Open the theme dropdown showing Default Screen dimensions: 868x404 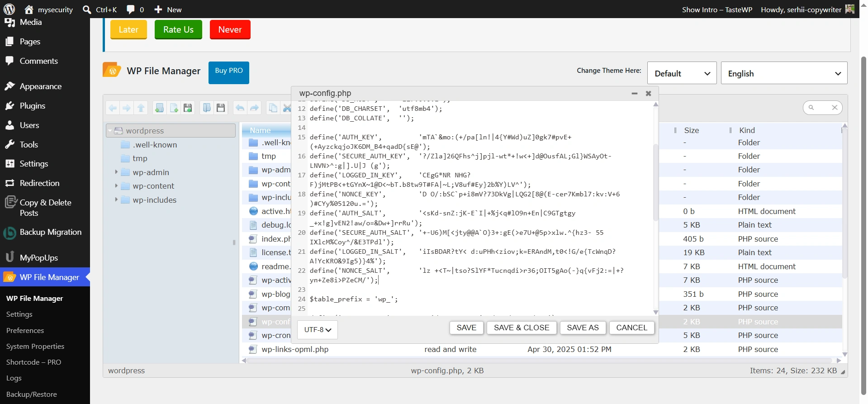pos(682,73)
